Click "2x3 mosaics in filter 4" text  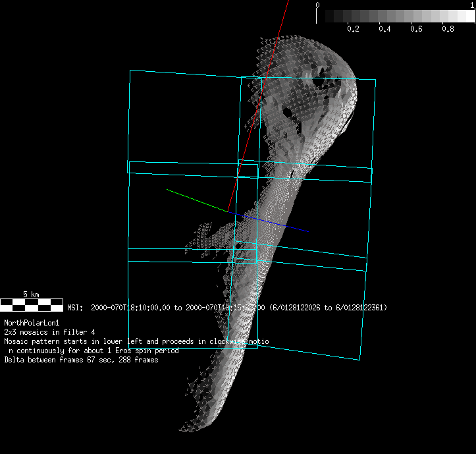tap(49, 332)
